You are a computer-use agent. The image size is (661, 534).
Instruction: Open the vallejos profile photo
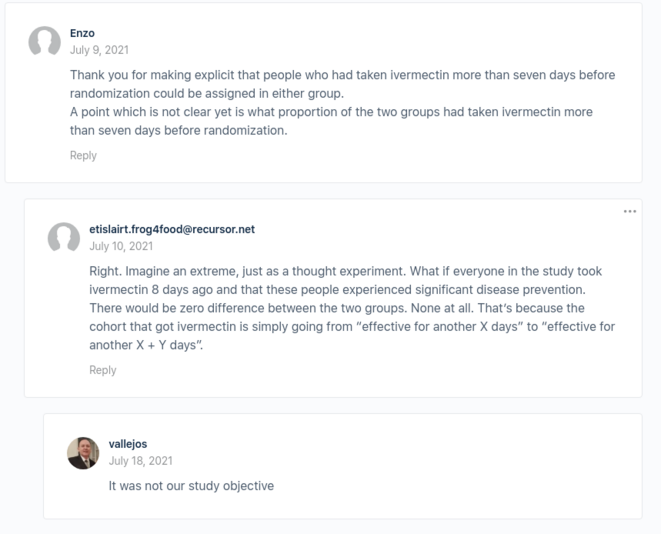tap(83, 453)
